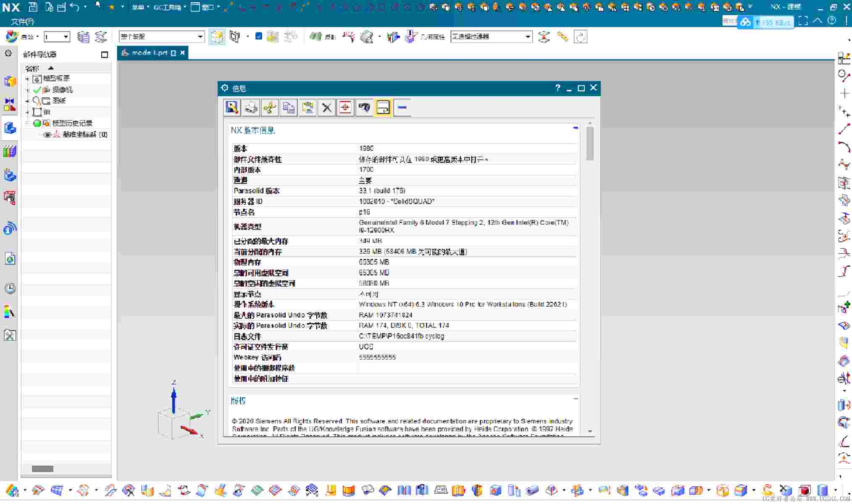Switch to the model1.prt tab
The height and width of the screenshot is (504, 852).
pyautogui.click(x=149, y=53)
